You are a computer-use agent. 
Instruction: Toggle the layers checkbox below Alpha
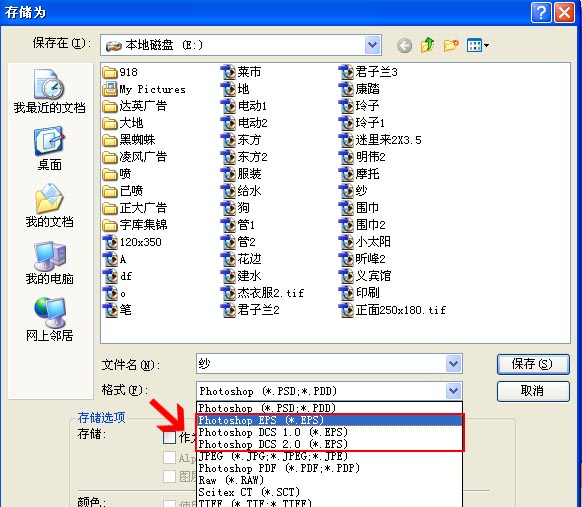click(169, 476)
